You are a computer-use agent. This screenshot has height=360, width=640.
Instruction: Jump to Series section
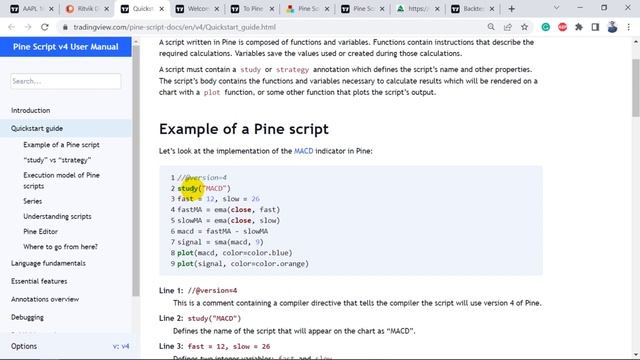(x=33, y=201)
